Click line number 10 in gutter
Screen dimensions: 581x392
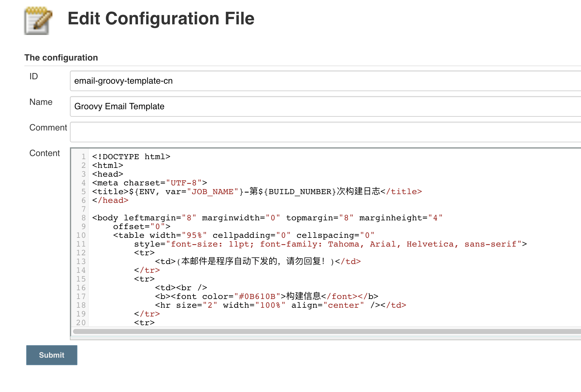tap(81, 235)
